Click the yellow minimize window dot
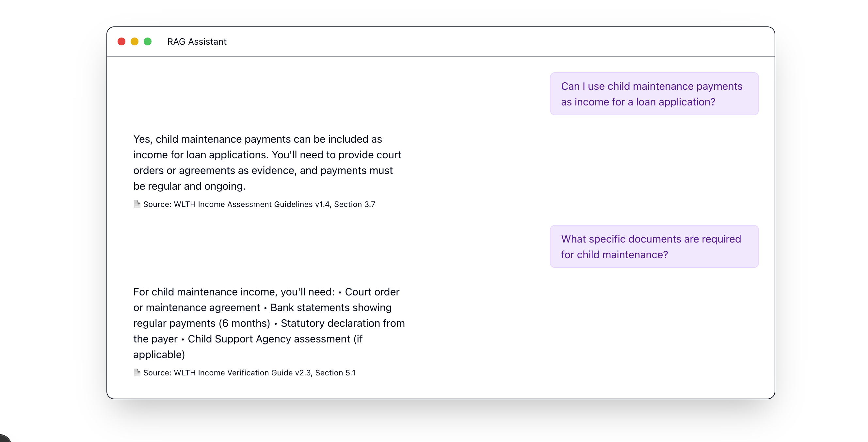This screenshot has height=442, width=868. click(x=135, y=41)
